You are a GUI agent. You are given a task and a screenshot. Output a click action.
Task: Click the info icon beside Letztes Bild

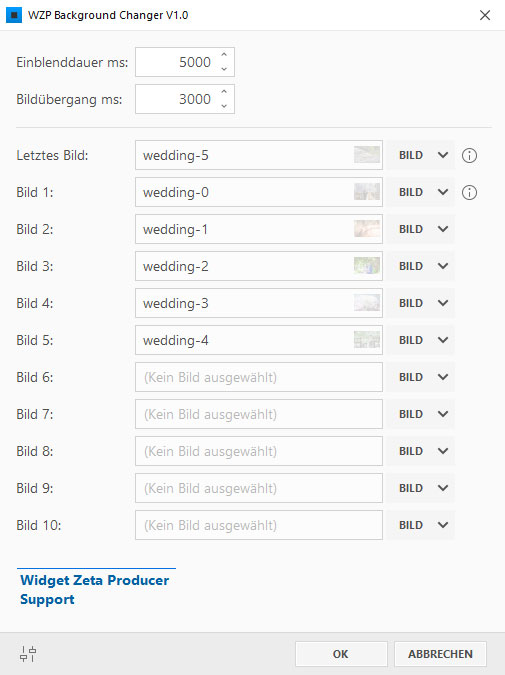coord(469,155)
